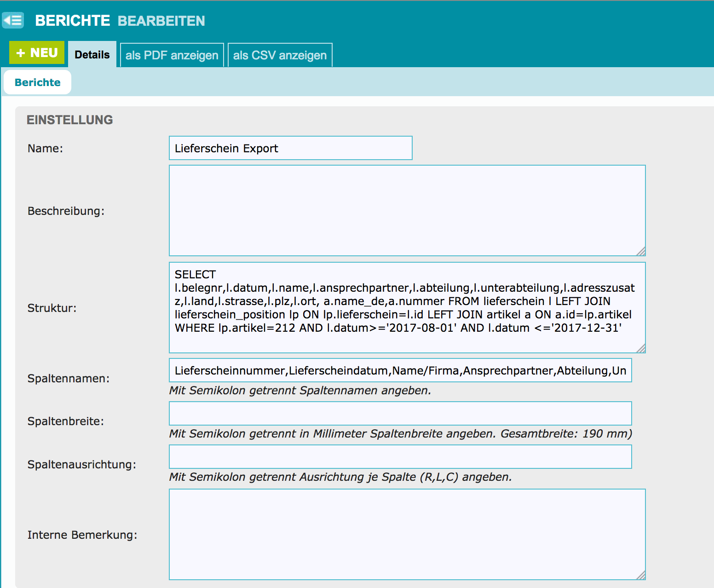Grab the Interne Bemerkung resize handle
Image resolution: width=714 pixels, height=588 pixels.
point(641,576)
